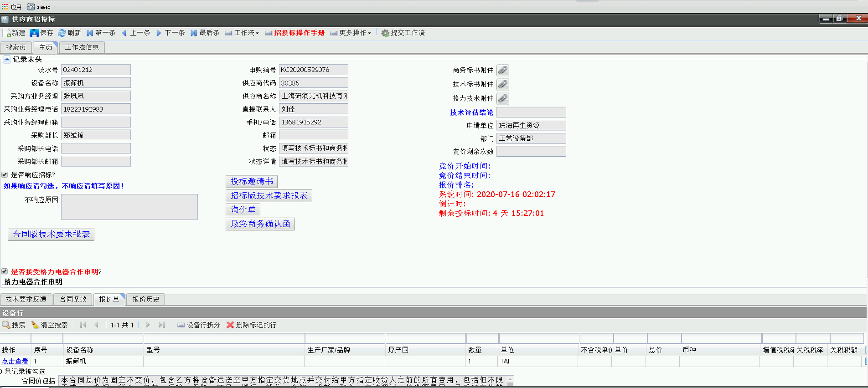Open 技术标书附件 attachment icon

click(x=502, y=84)
